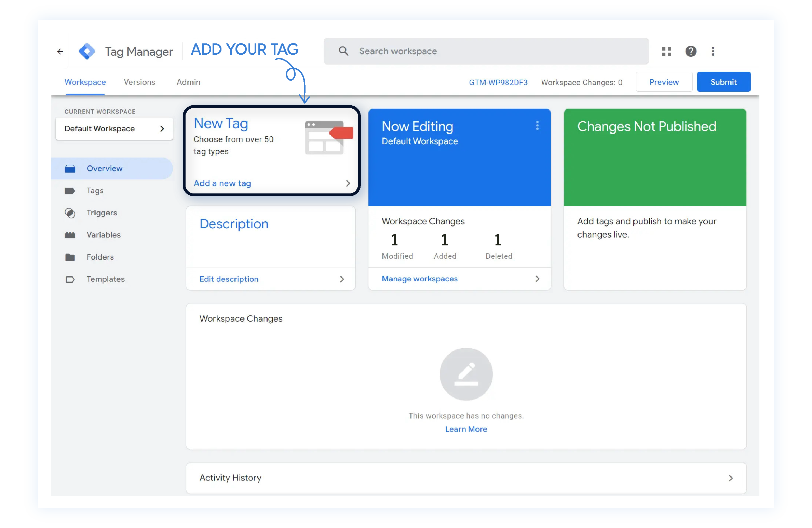Open the help question mark icon

(x=691, y=52)
